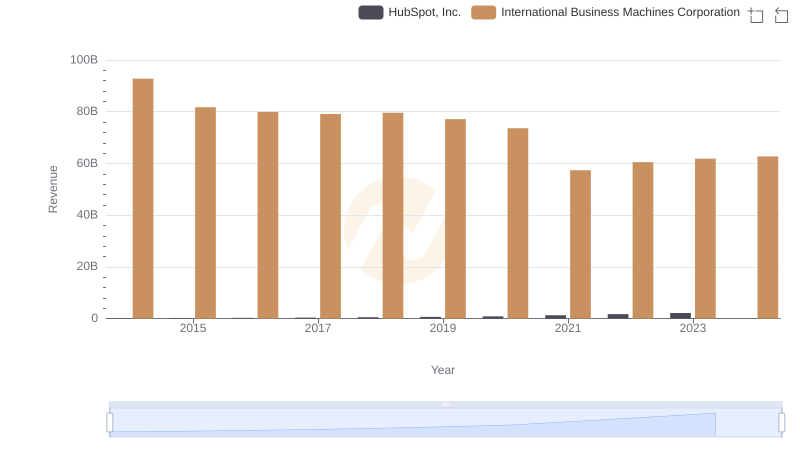Click the HubSpot bar left of 2023
Screen dimensions: 800x461
click(681, 316)
